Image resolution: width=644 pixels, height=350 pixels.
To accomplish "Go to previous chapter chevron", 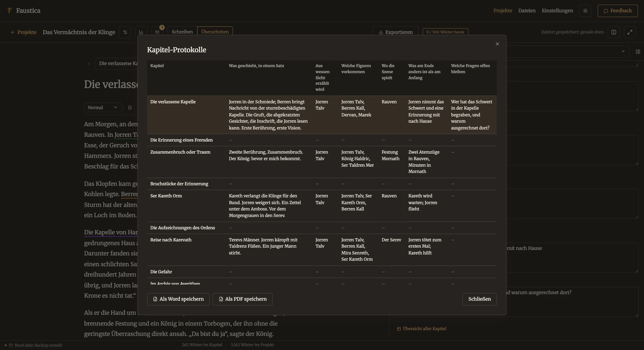I will (89, 64).
